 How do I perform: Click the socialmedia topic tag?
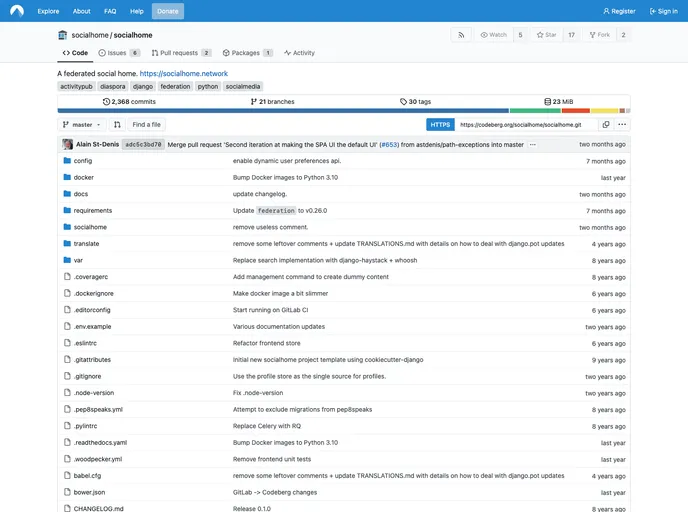[243, 86]
